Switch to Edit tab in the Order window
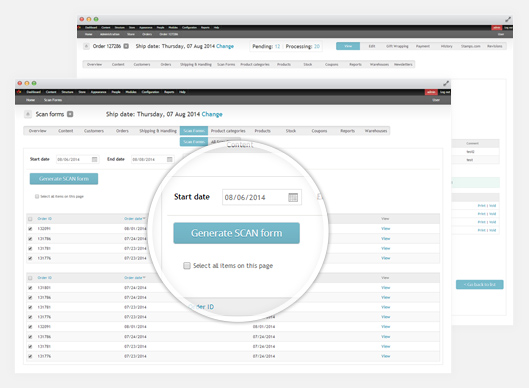The image size is (529, 388). tap(372, 46)
